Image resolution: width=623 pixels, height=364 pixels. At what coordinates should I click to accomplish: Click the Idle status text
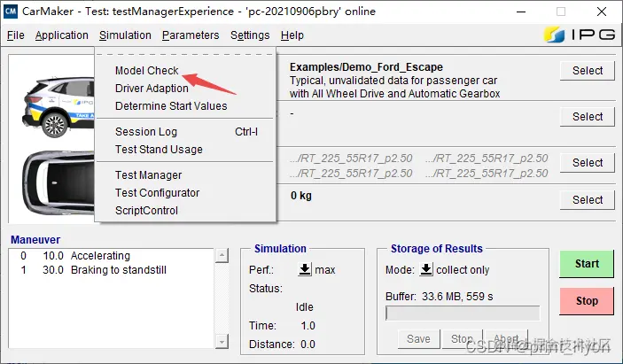(x=304, y=306)
